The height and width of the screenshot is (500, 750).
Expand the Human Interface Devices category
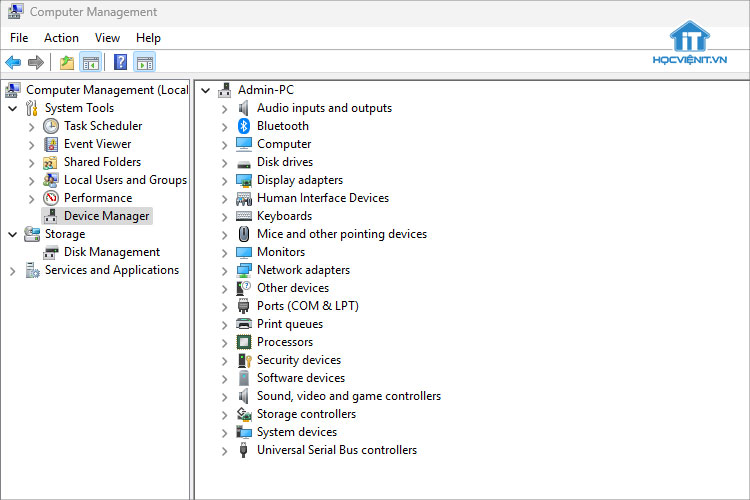tap(225, 199)
